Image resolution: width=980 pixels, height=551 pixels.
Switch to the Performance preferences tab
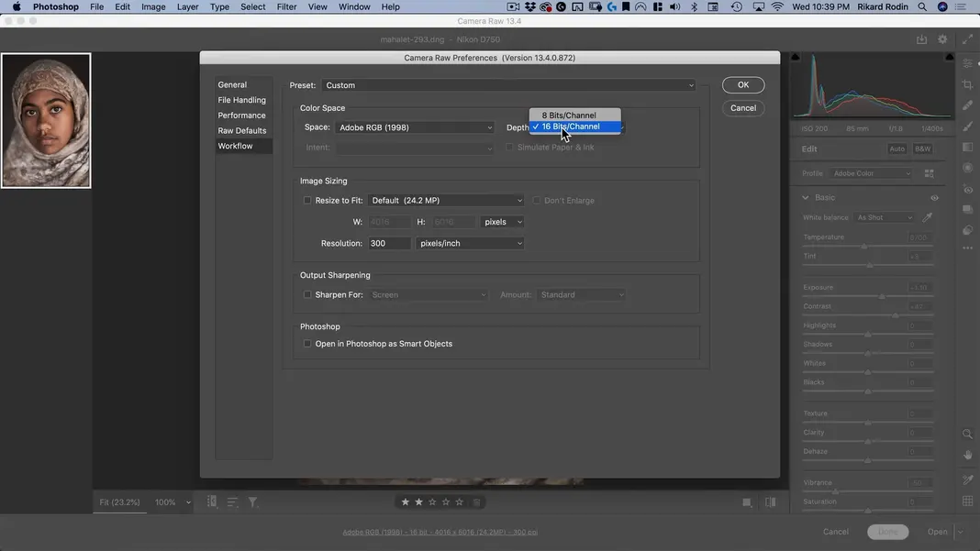tap(244, 116)
